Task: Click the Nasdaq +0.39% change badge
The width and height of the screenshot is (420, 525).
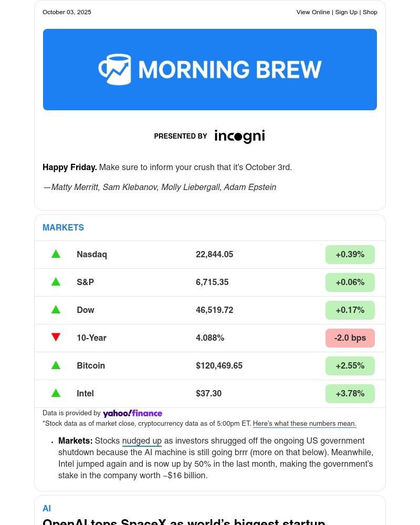Action: click(x=350, y=255)
